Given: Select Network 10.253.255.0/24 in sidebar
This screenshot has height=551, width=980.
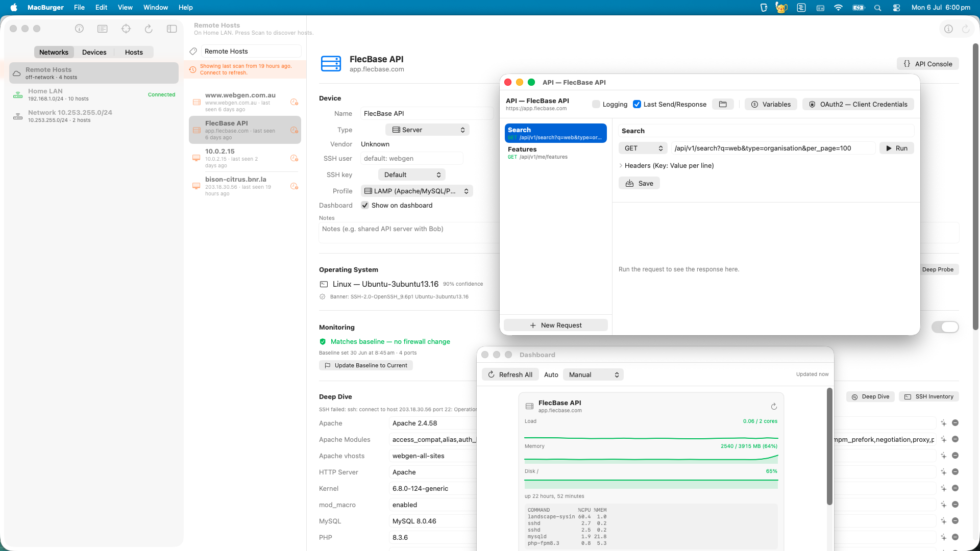Looking at the screenshot, I should point(94,116).
